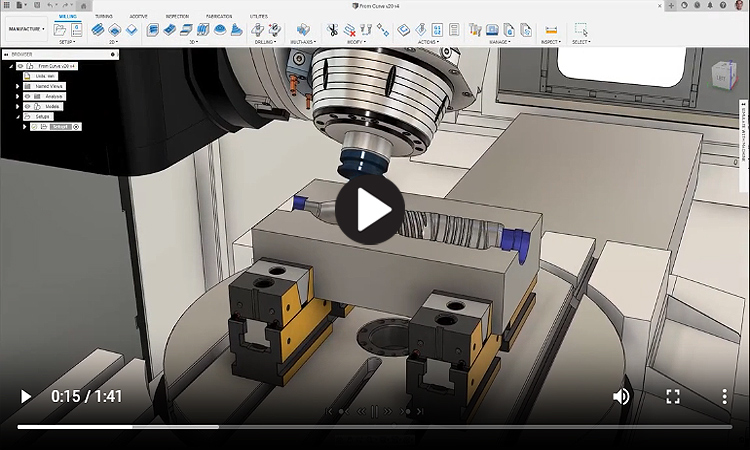
Task: Switch to the Milling tab
Action: coord(67,16)
